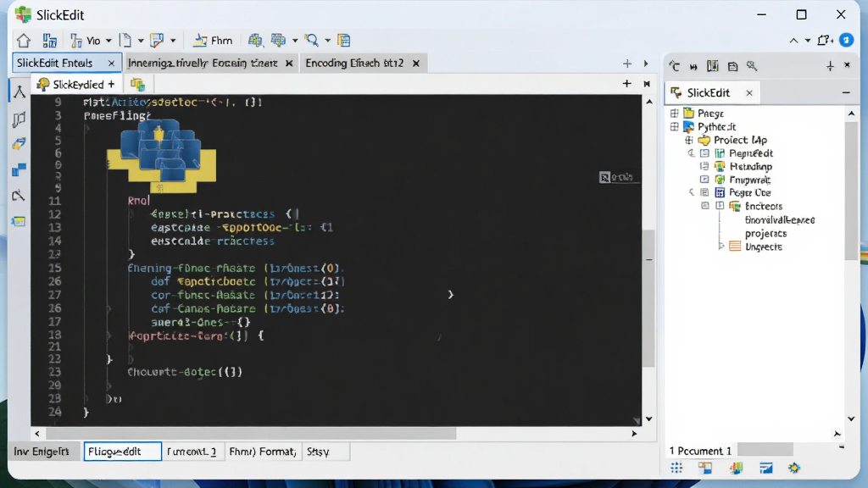Viewport: 868px width, 488px height.
Task: Expand the 'Project Map' tree node
Action: 689,140
